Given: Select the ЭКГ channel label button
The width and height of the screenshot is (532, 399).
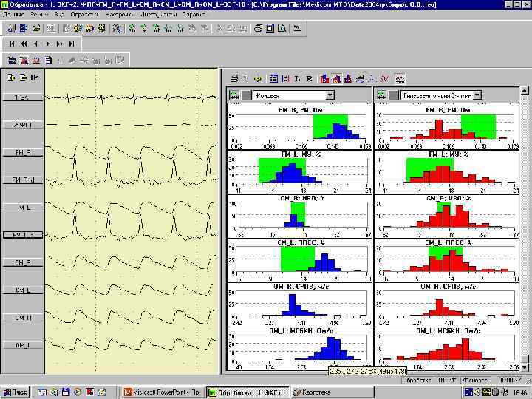Looking at the screenshot, I should 23,98.
